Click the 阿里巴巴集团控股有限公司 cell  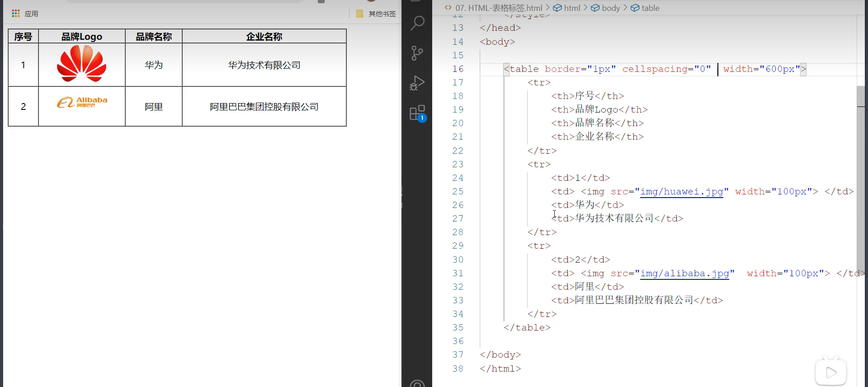pos(264,107)
